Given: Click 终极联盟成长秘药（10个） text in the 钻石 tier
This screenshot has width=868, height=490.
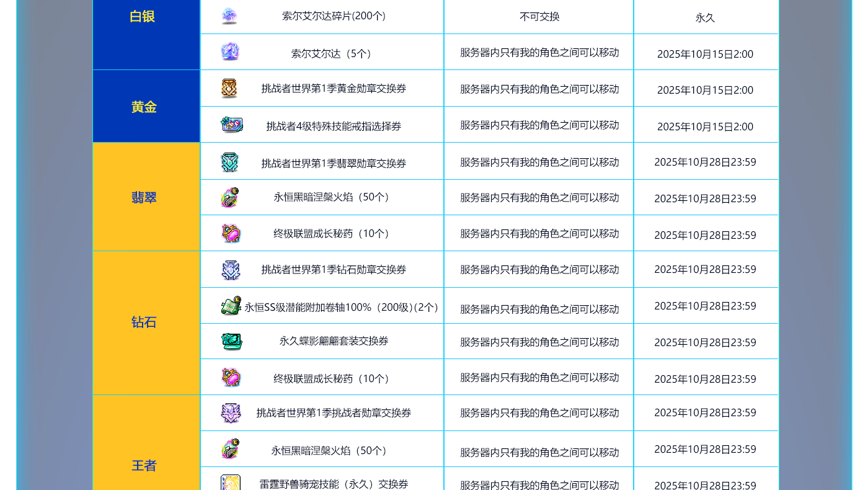Looking at the screenshot, I should click(x=334, y=378).
